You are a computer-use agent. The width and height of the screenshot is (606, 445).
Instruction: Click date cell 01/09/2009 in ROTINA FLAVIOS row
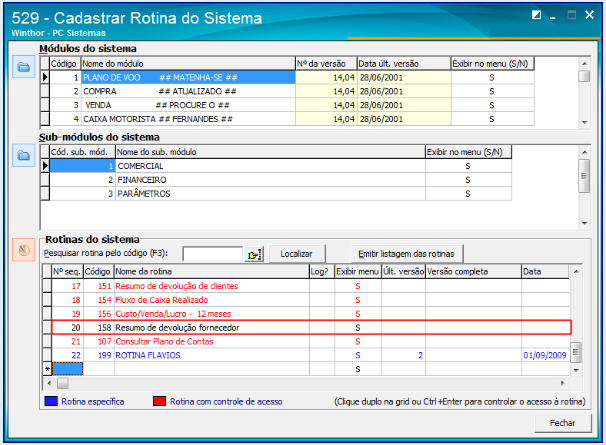click(545, 355)
